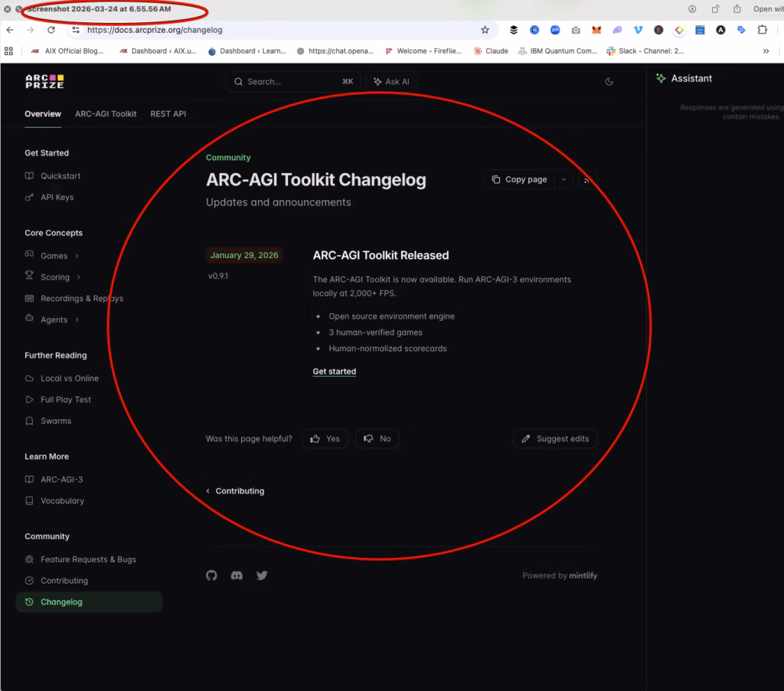
Task: Click the Twitter bird icon in the footer
Action: (262, 575)
